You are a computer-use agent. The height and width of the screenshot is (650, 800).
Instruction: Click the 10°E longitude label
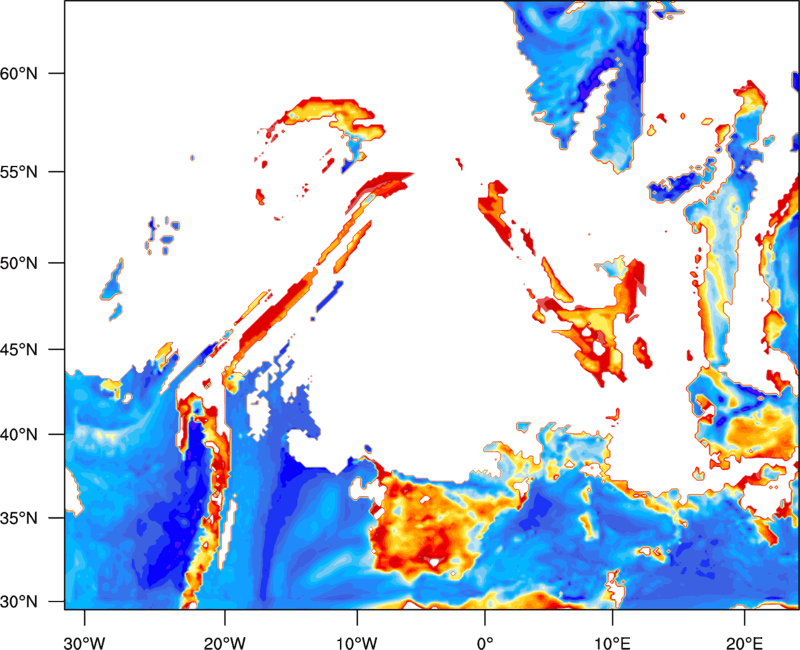pyautogui.click(x=612, y=643)
